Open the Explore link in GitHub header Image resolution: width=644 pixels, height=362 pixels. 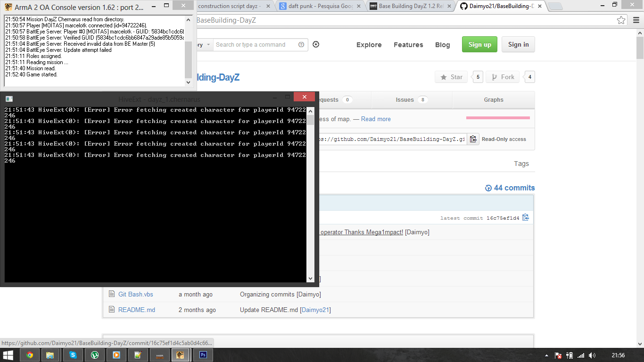coord(369,45)
